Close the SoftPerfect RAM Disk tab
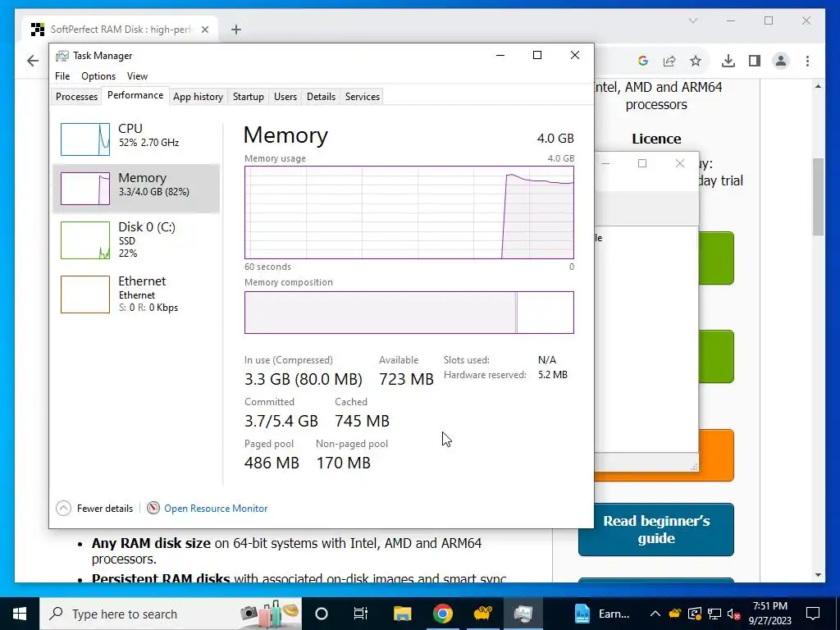The image size is (840, 630). (x=204, y=30)
